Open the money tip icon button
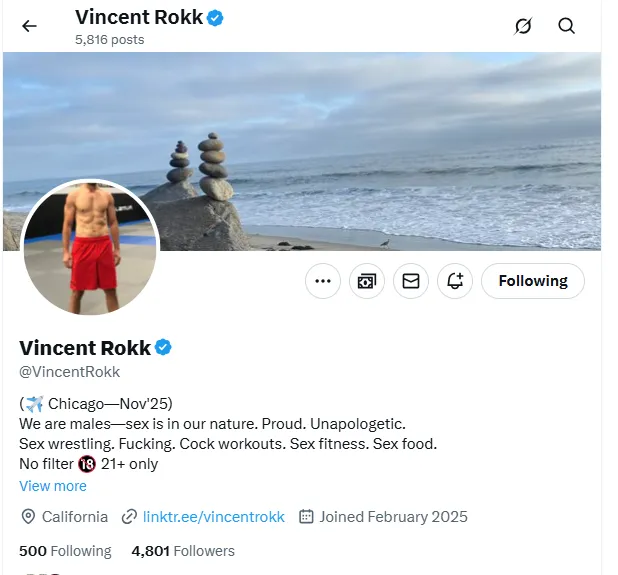This screenshot has height=575, width=618. click(x=367, y=281)
